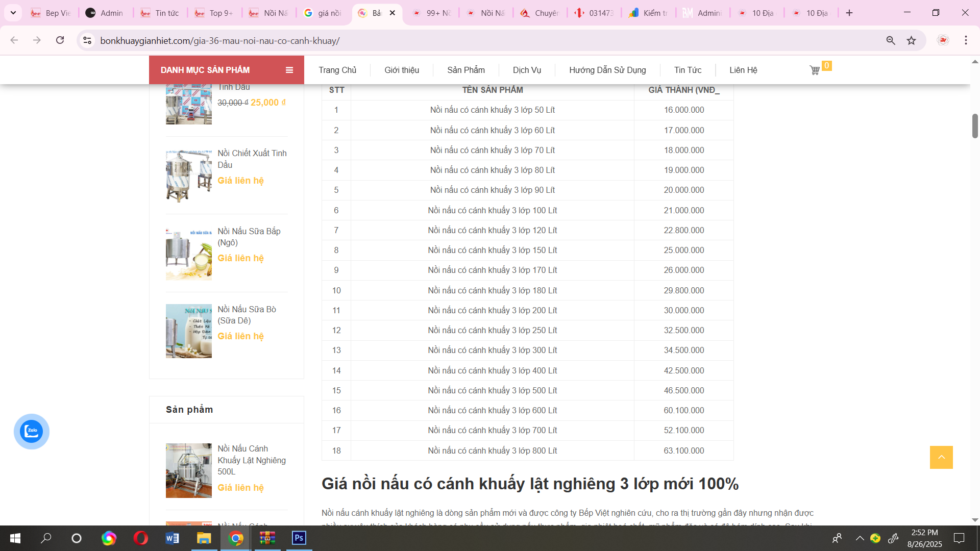Open the tab search dropdown arrow
The height and width of the screenshot is (551, 980).
(x=13, y=13)
